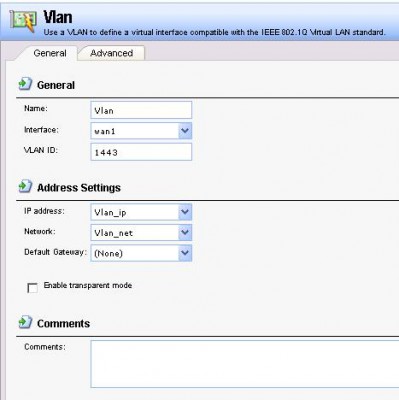Viewport: 399px width, 400px height.
Task: Open the Interface dropdown showing wan1
Action: point(141,131)
